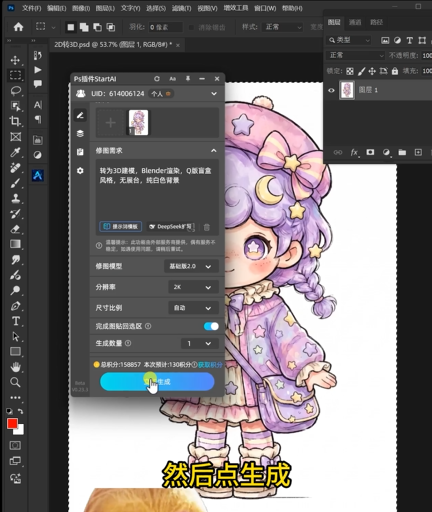Click the red foreground color swatch
This screenshot has height=512, width=432.
click(x=12, y=424)
